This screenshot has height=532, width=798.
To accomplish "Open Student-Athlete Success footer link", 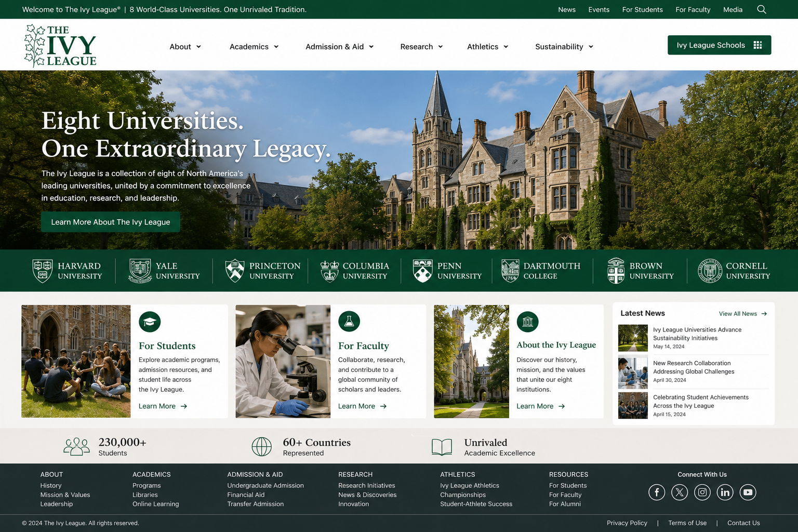I will (x=476, y=504).
